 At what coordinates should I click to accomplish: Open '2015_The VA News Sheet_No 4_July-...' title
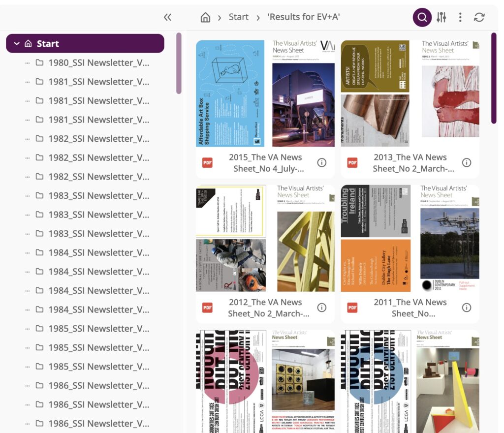coord(265,163)
